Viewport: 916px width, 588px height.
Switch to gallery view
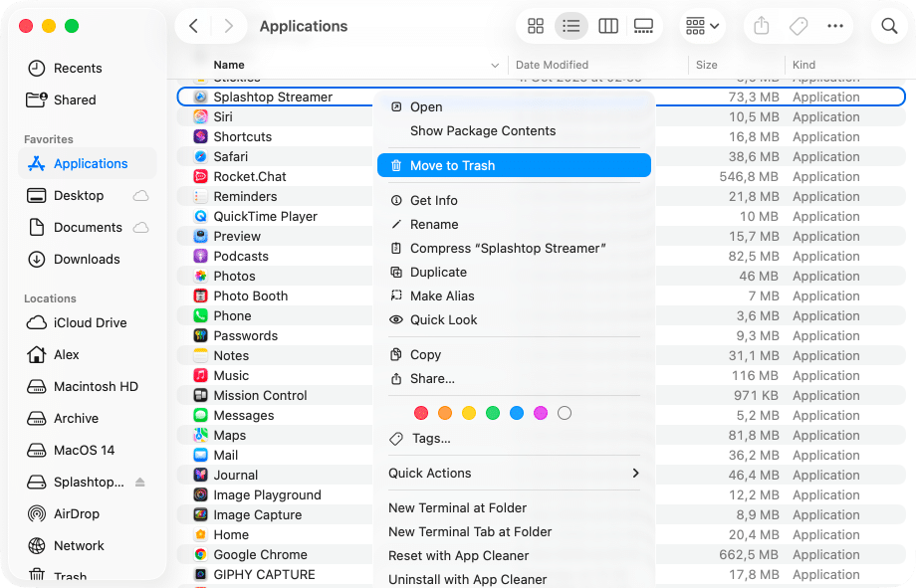(643, 27)
